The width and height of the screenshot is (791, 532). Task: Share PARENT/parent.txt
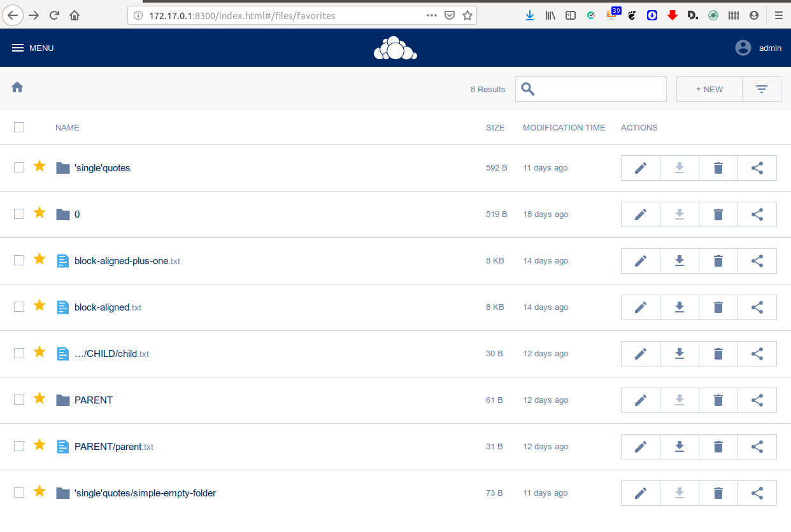tap(757, 447)
